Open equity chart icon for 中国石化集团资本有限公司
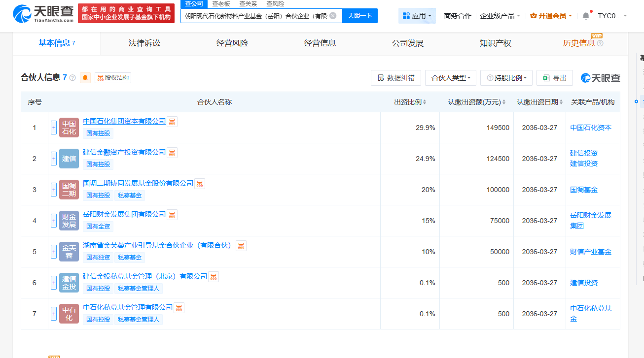Image resolution: width=644 pixels, height=358 pixels. (x=172, y=122)
